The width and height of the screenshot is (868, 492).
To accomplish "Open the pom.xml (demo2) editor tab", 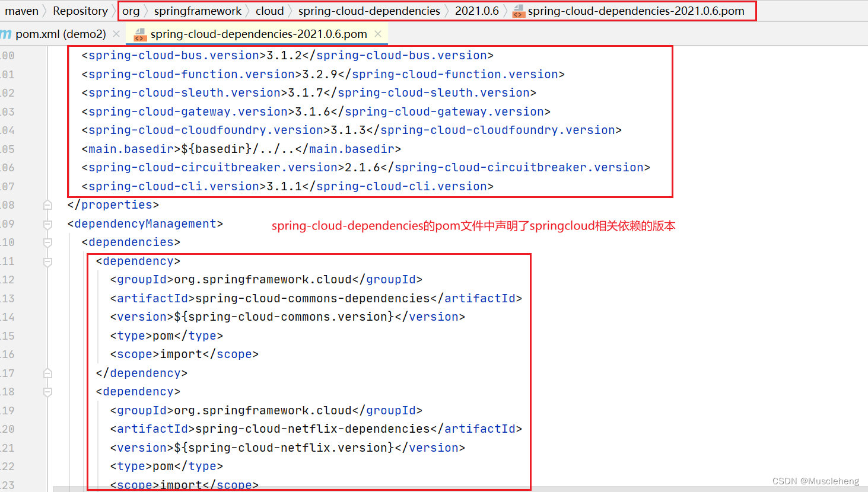I will tap(61, 34).
